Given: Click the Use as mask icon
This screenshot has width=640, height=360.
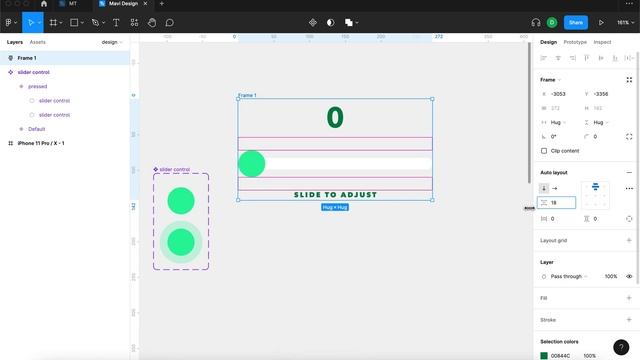Looking at the screenshot, I should click(331, 23).
